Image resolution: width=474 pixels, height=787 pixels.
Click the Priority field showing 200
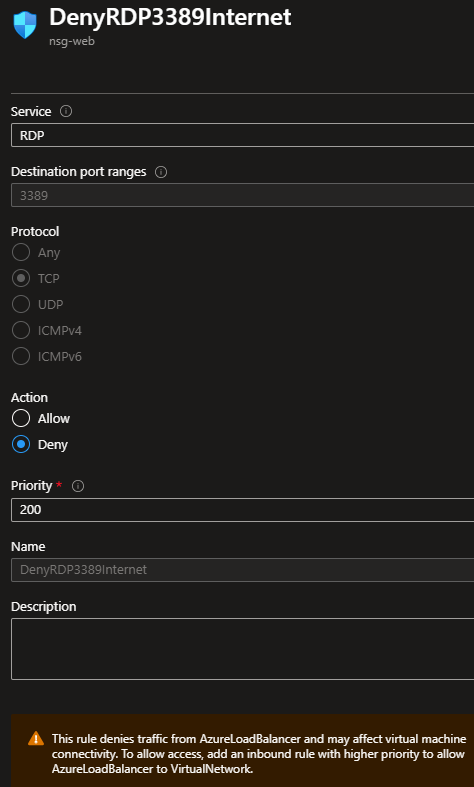point(243,510)
